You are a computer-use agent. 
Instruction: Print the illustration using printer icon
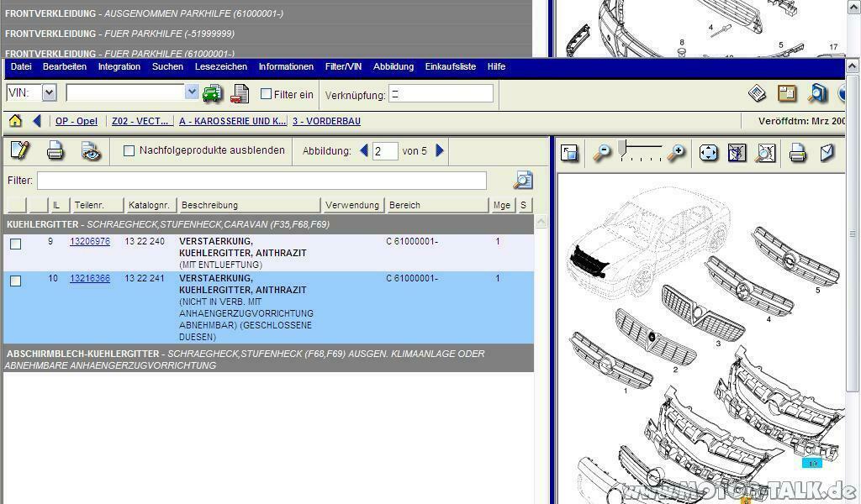798,153
